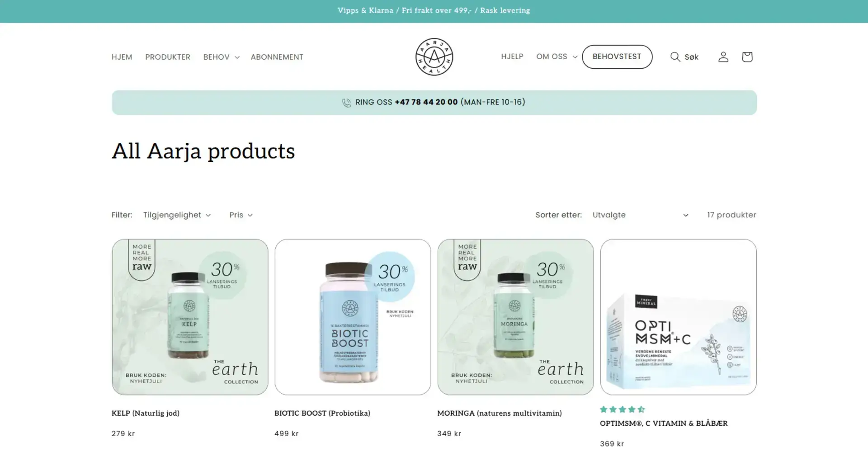Open the HJELP link
This screenshot has width=868, height=451.
coord(512,56)
